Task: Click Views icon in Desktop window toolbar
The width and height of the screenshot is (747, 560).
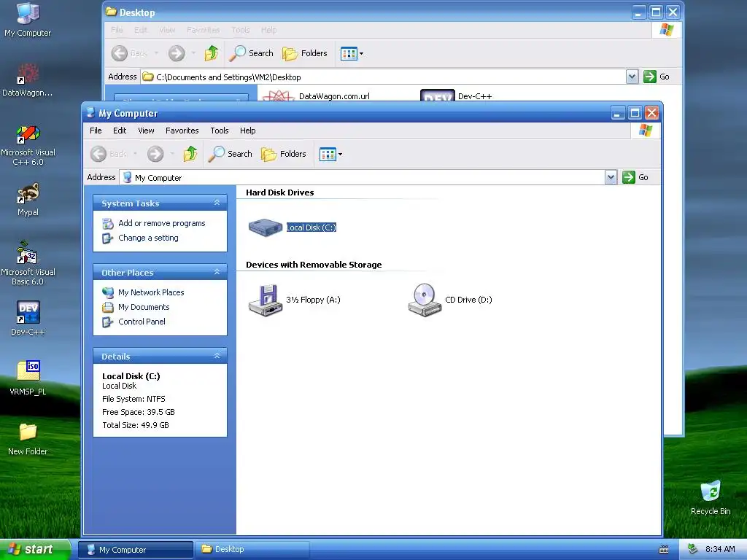Action: click(349, 54)
